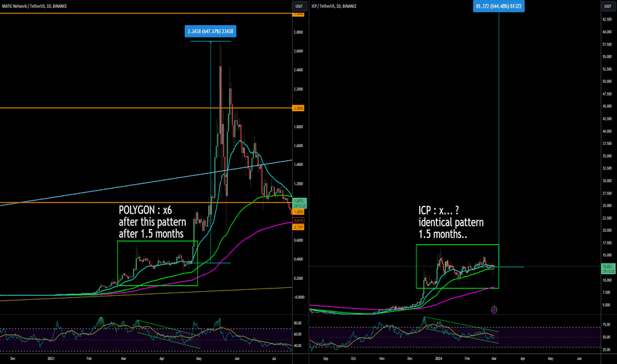Click 17.500 on the ICP price axis
The height and width of the screenshot is (364, 617).
[x=607, y=243]
